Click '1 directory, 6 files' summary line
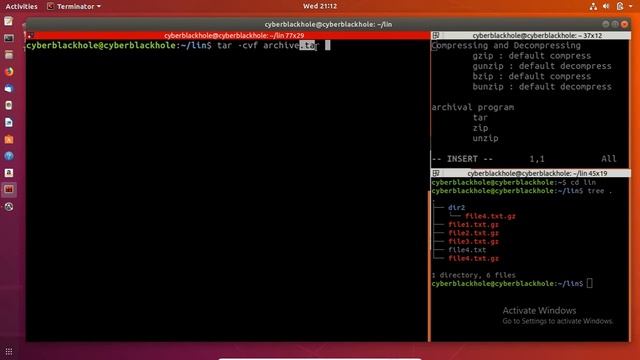The height and width of the screenshot is (360, 640). click(473, 275)
